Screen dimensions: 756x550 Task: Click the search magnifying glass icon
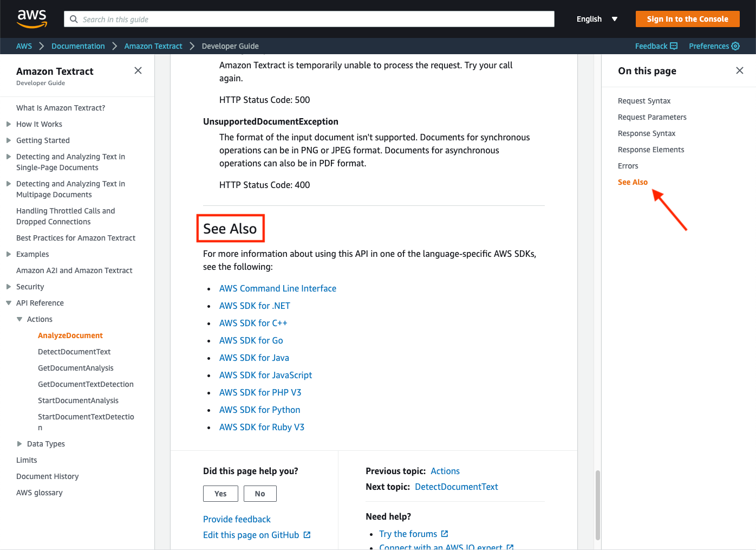[x=74, y=19]
